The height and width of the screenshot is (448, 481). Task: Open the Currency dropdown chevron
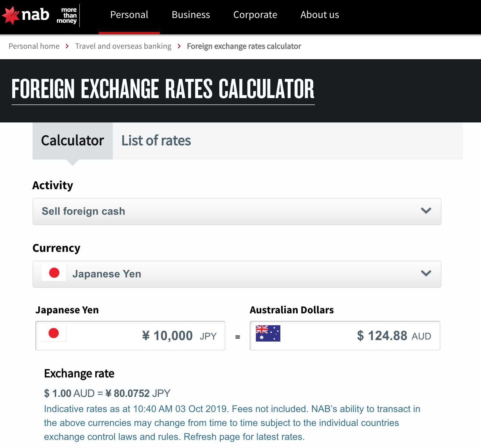coord(426,273)
